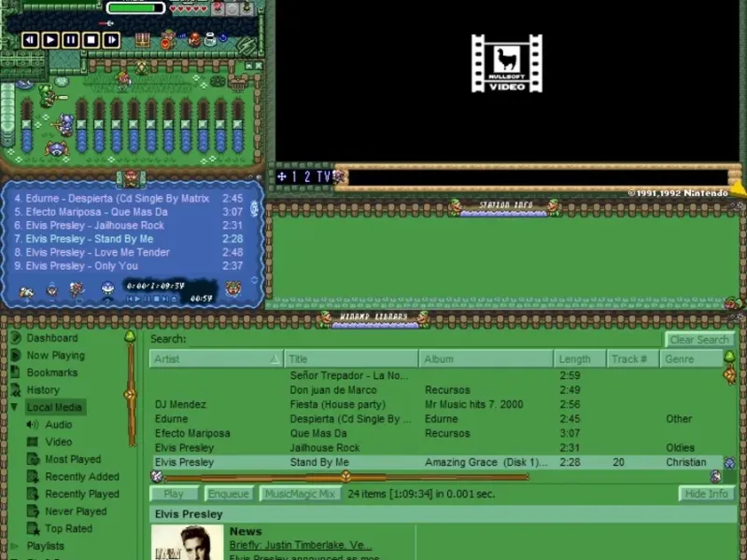The width and height of the screenshot is (747, 560).
Task: Open Now Playing in library sidebar
Action: [x=56, y=356]
